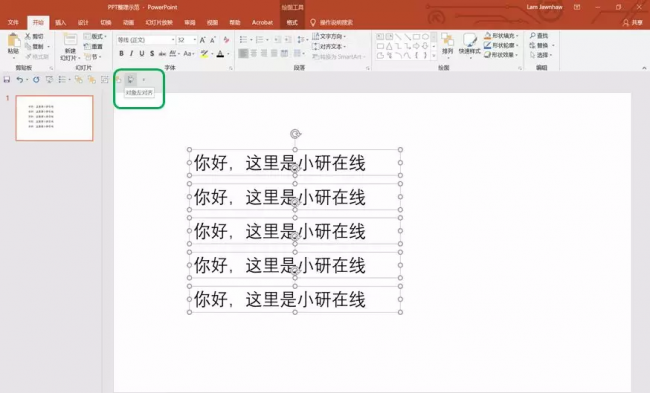Viewport: 650px width, 393px height.
Task: Toggle center text alignment
Action: coord(254,53)
